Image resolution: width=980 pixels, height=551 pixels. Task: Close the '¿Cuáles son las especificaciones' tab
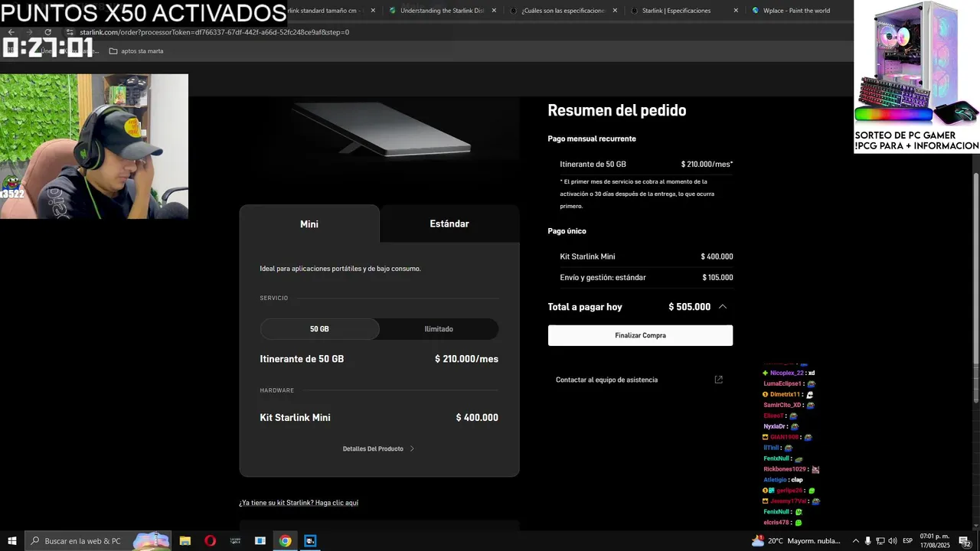point(615,11)
